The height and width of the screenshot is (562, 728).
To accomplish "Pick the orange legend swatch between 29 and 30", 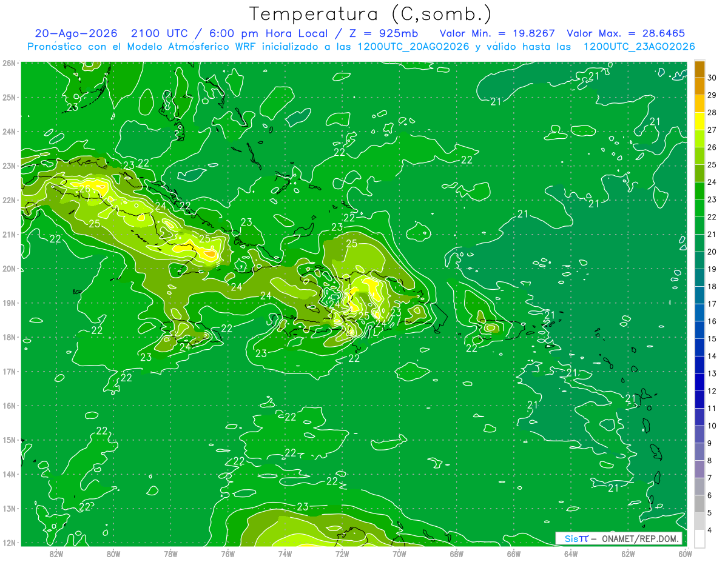I will (x=699, y=87).
